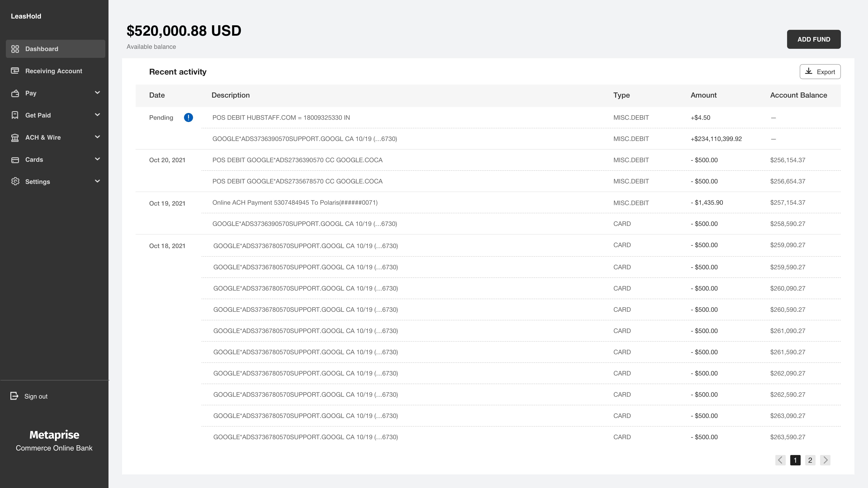Expand the Pay menu chevron
This screenshot has width=868, height=488.
click(x=97, y=93)
